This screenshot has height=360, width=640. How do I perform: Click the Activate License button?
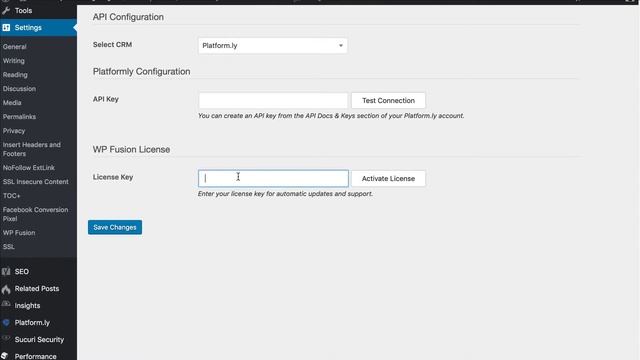click(388, 178)
